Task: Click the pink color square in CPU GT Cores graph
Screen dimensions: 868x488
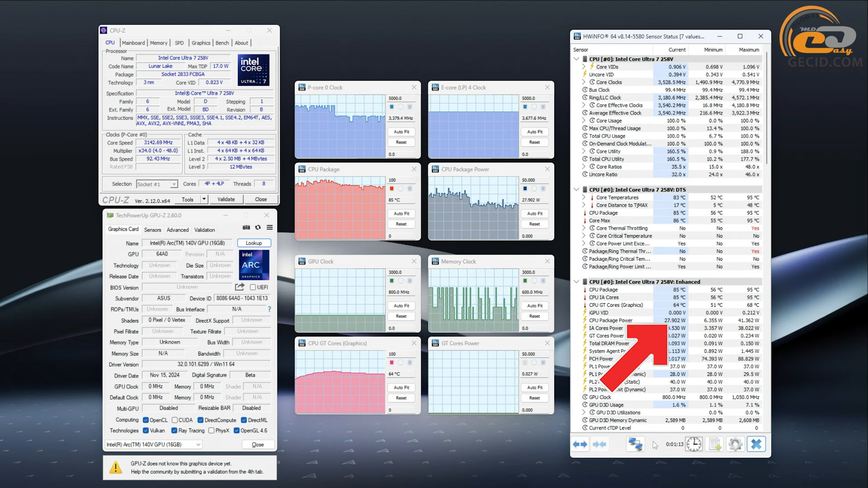Action: point(392,362)
